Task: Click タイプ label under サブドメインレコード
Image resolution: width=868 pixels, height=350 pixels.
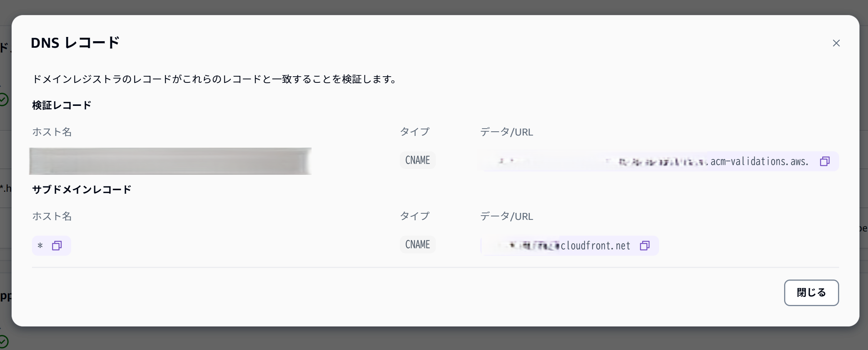Action: tap(415, 216)
